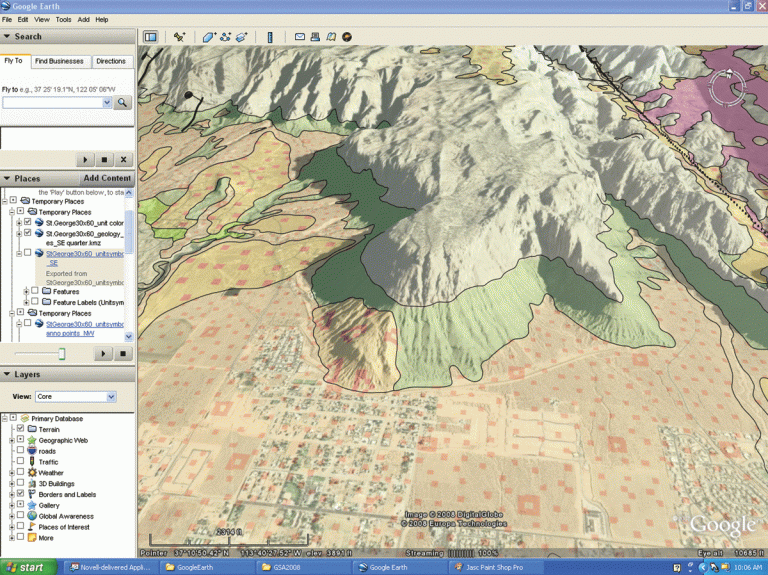Image resolution: width=768 pixels, height=575 pixels.
Task: Switch to Find Businesses tab
Action: [59, 61]
